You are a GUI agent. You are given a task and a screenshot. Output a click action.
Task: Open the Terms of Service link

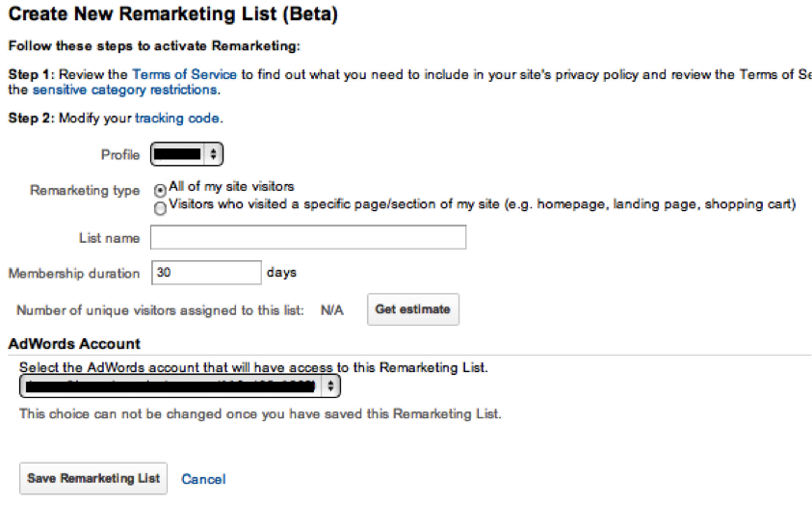pos(184,74)
